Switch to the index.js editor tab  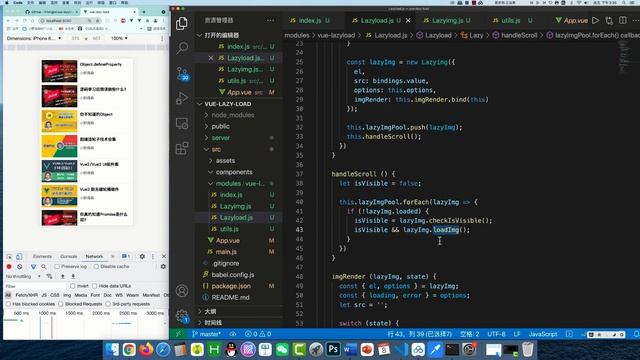pos(310,20)
